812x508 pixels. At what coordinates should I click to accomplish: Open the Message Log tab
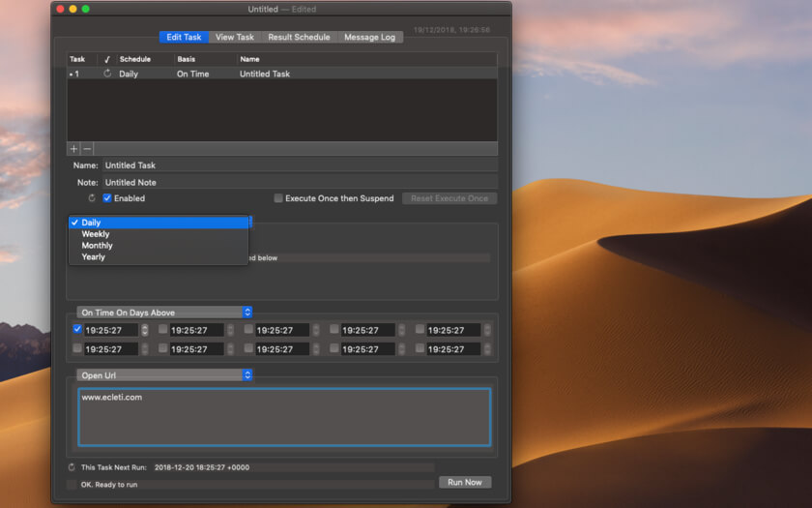click(369, 37)
